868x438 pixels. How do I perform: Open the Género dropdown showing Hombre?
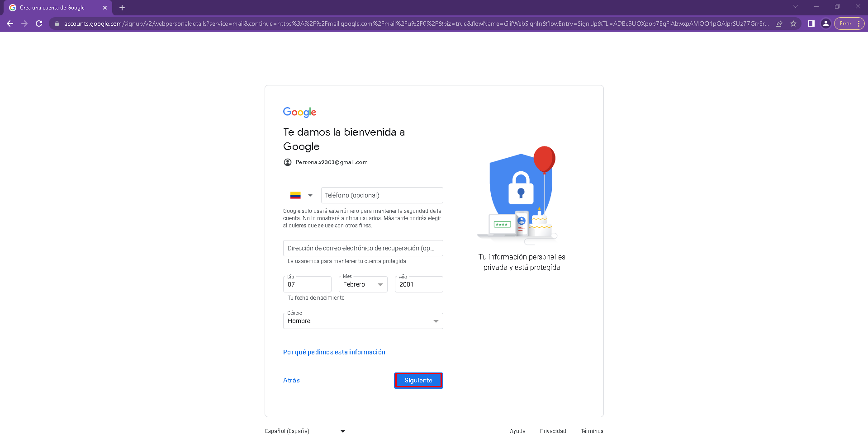(x=363, y=321)
